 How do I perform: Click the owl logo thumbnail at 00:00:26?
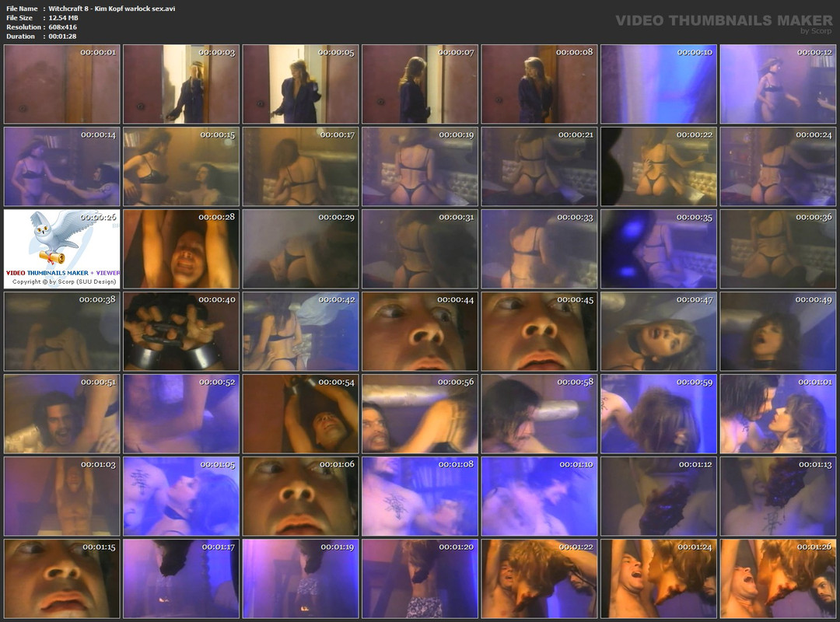tap(62, 249)
